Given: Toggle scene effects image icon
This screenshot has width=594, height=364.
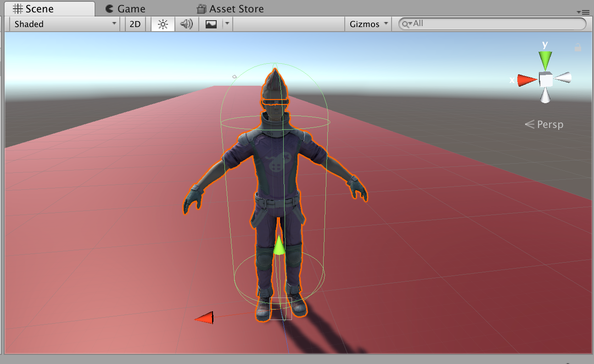Looking at the screenshot, I should [211, 24].
